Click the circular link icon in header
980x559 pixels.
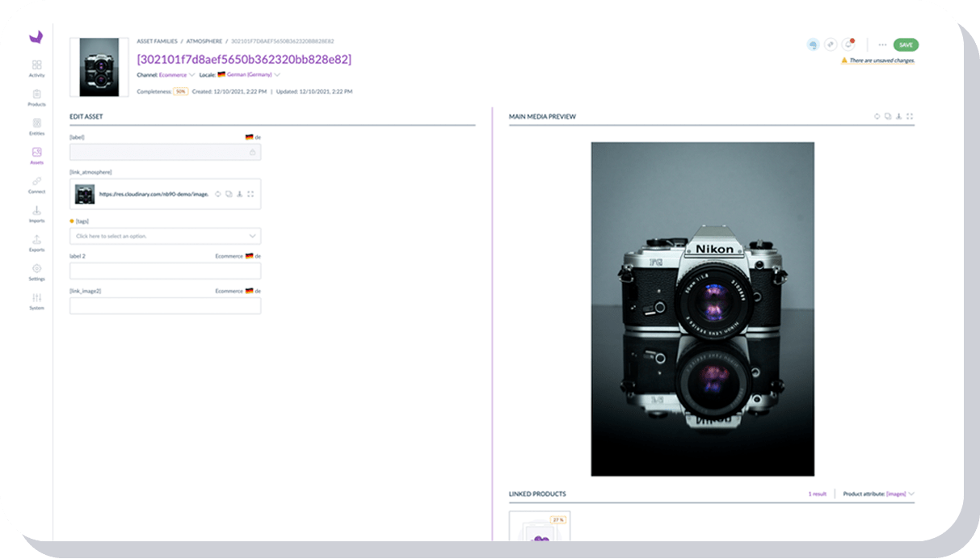tap(831, 45)
